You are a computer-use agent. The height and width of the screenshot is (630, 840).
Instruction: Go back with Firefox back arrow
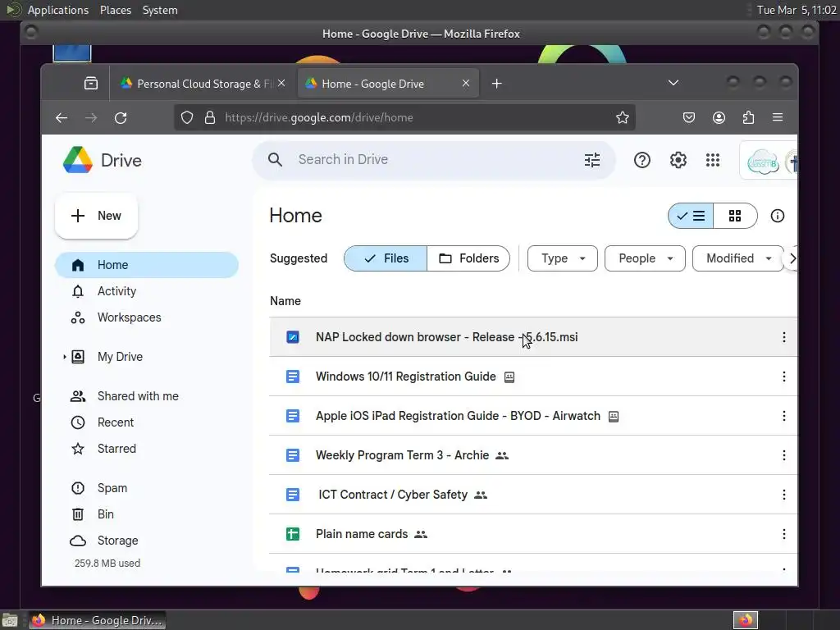(x=62, y=118)
